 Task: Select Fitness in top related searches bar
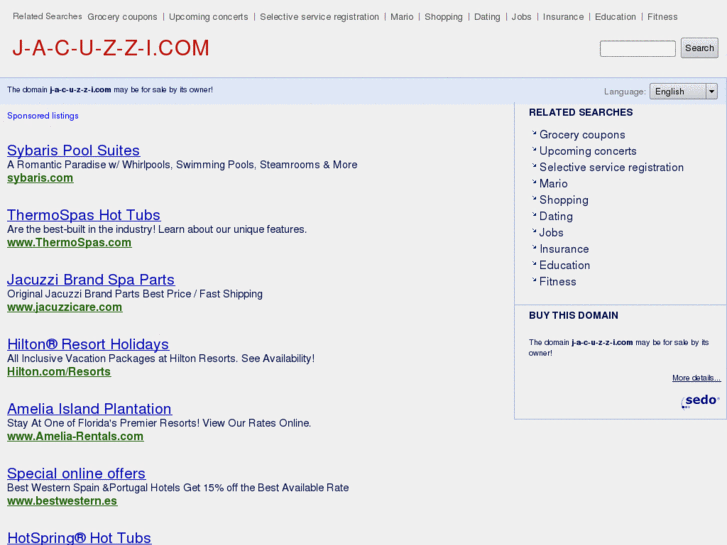tap(663, 17)
